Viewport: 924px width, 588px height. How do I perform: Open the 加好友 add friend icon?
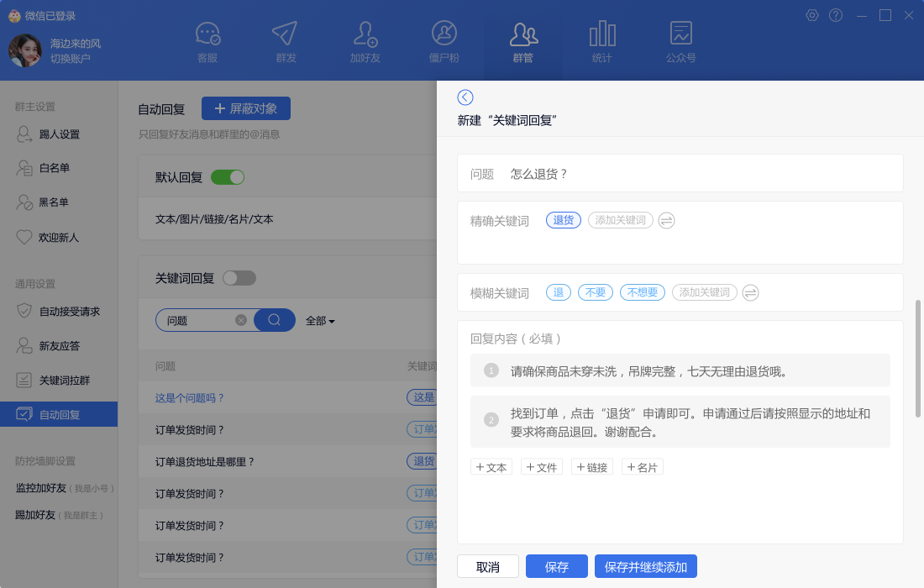pyautogui.click(x=365, y=35)
